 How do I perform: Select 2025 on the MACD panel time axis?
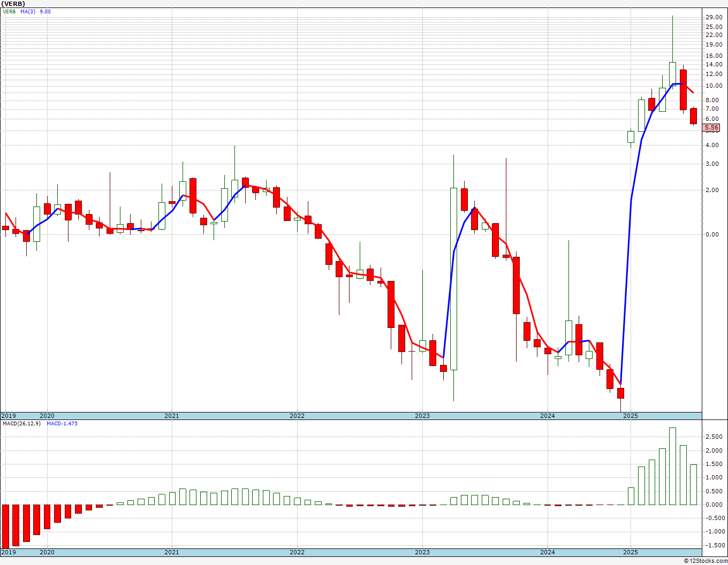click(x=631, y=552)
